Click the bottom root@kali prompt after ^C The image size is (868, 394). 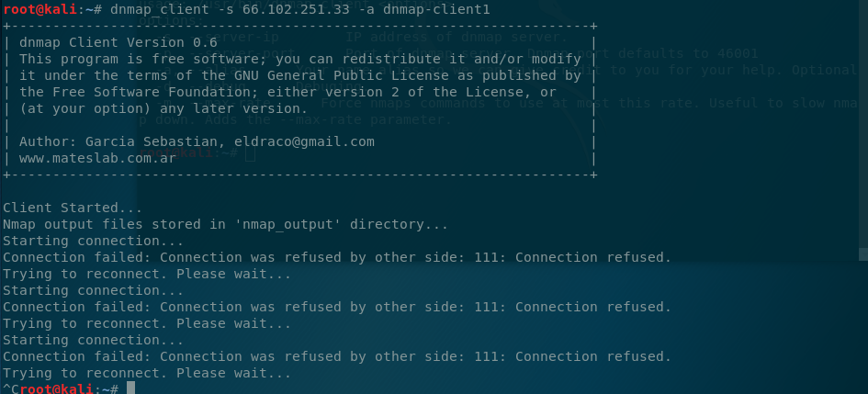pyautogui.click(x=56, y=389)
